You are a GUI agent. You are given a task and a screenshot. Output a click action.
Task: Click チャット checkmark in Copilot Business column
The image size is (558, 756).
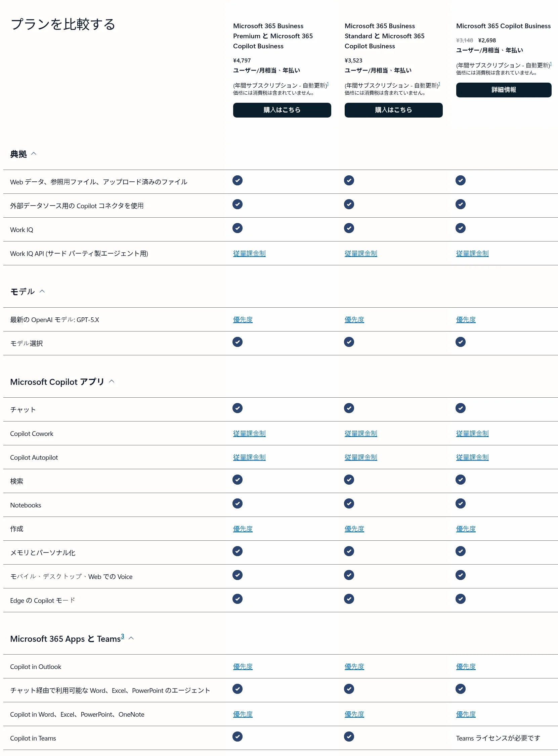point(460,408)
